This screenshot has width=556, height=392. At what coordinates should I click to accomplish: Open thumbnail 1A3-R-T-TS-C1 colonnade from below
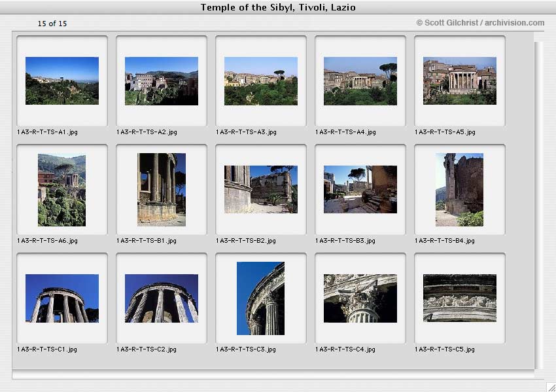(62, 298)
